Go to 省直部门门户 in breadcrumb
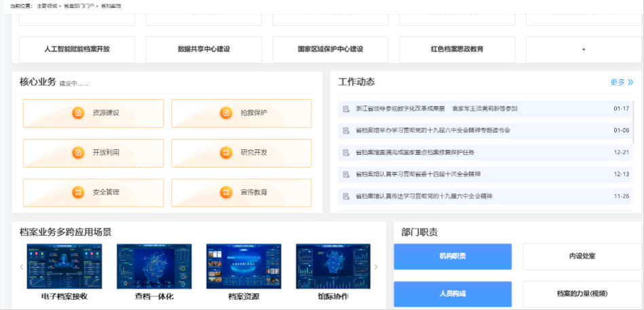This screenshot has height=310, width=644. pyautogui.click(x=80, y=5)
